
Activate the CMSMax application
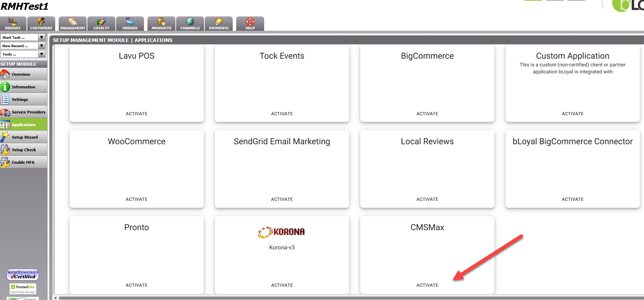pyautogui.click(x=427, y=285)
